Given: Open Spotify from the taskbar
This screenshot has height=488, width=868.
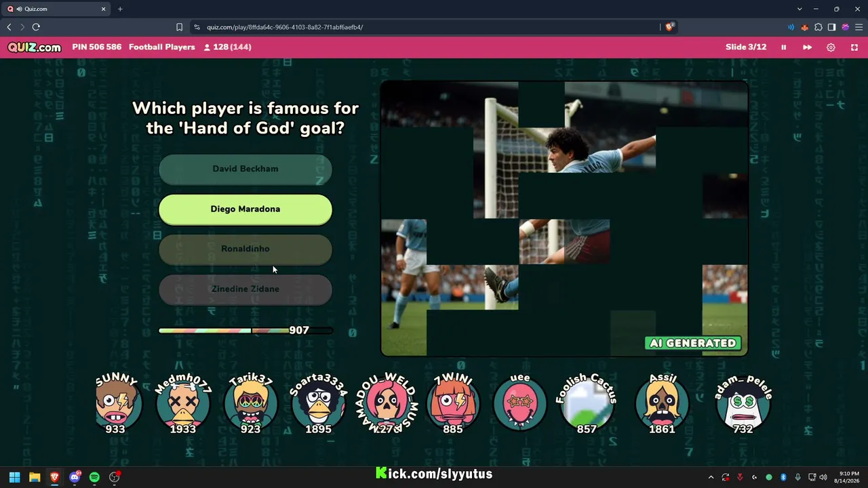Looking at the screenshot, I should [x=94, y=477].
